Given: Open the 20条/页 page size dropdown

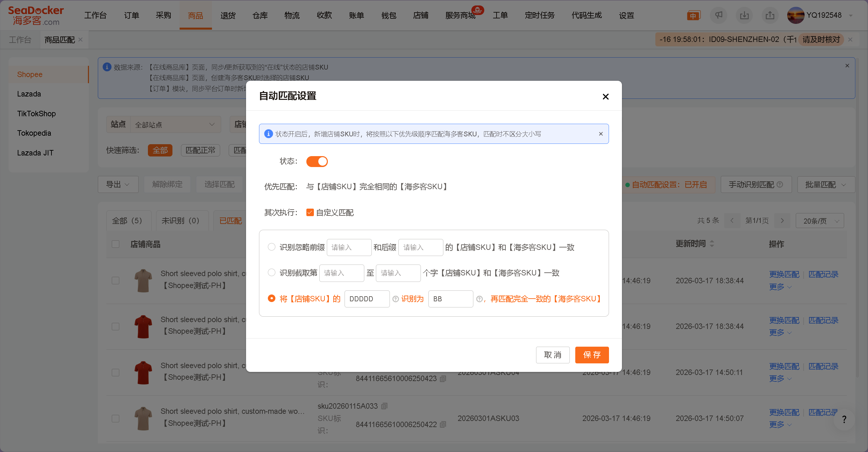Looking at the screenshot, I should tap(819, 221).
